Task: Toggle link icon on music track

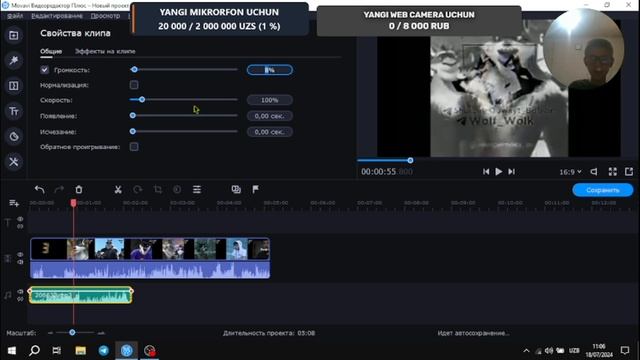Action: point(20,299)
